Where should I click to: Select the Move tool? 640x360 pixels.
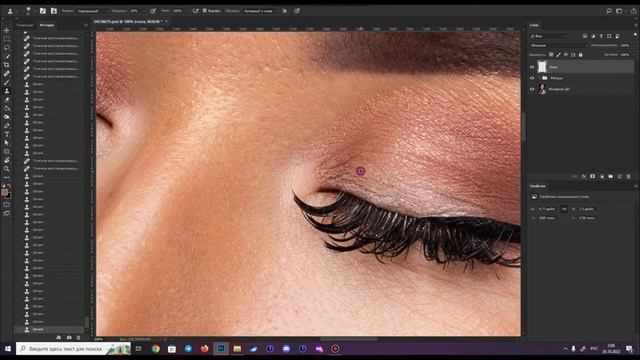click(x=7, y=31)
